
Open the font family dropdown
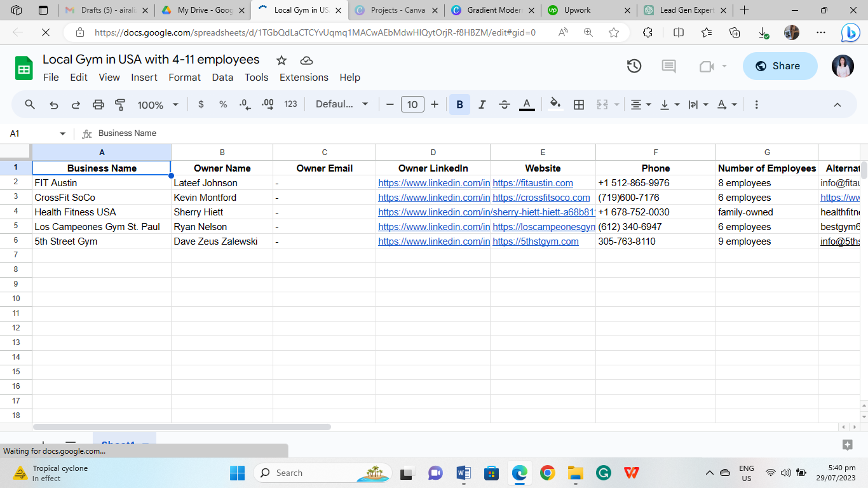(342, 104)
